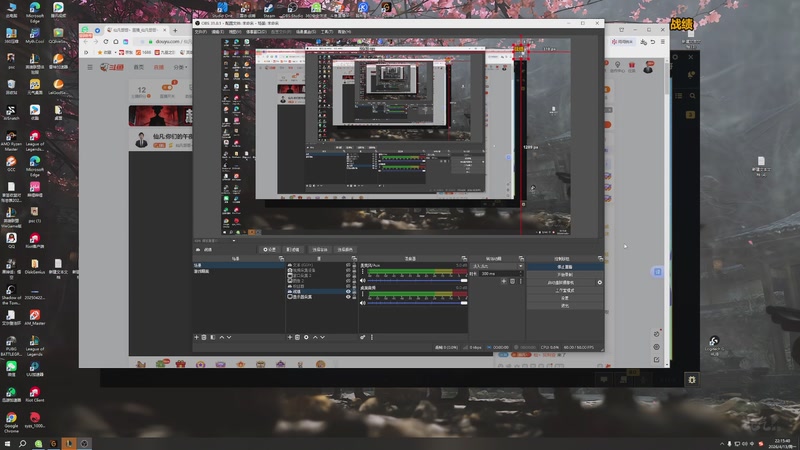Click browser address bar douyu.com
This screenshot has height=450, width=800.
tap(167, 41)
